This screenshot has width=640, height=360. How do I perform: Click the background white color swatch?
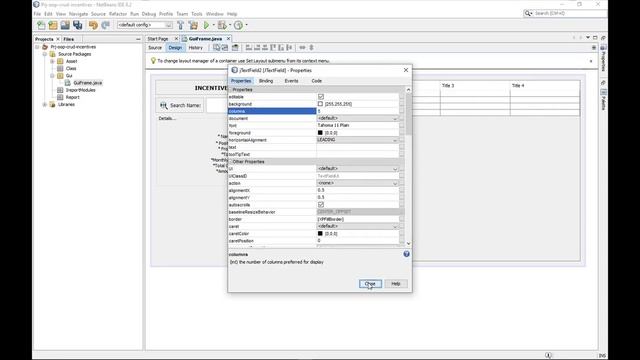[x=320, y=104]
